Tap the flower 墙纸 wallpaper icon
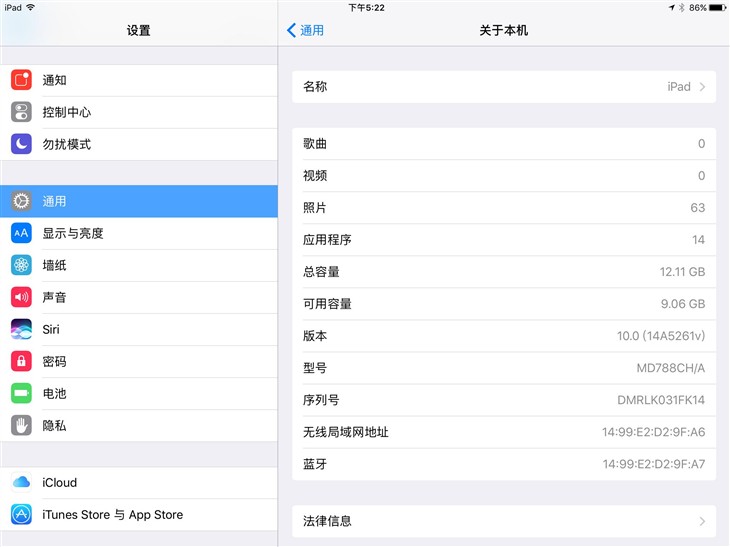 [21, 265]
